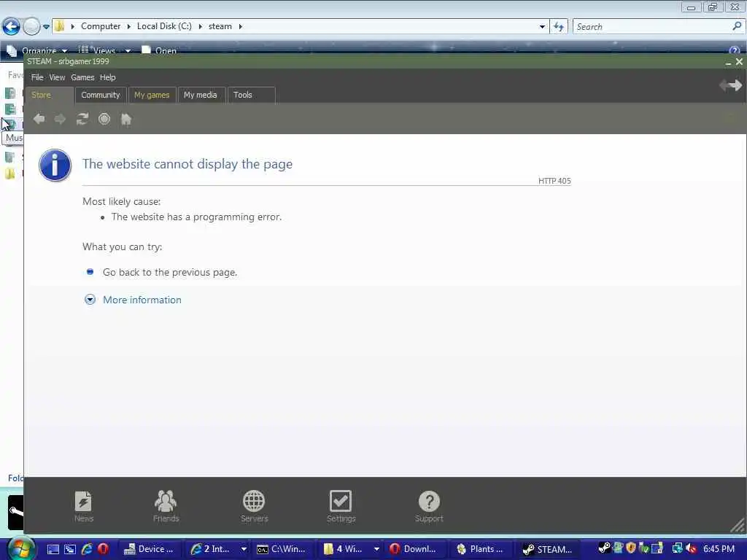Click Go back to the previous page

point(169,273)
